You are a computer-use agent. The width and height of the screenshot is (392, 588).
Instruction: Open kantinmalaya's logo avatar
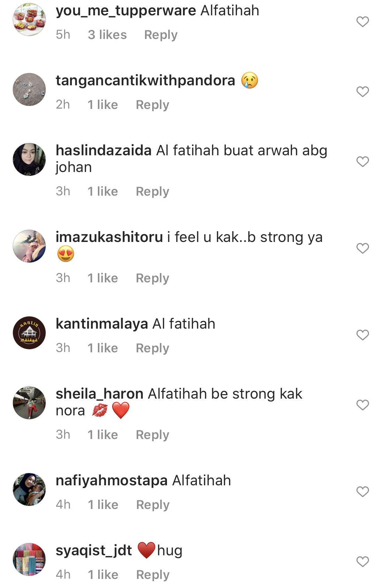[x=29, y=333]
